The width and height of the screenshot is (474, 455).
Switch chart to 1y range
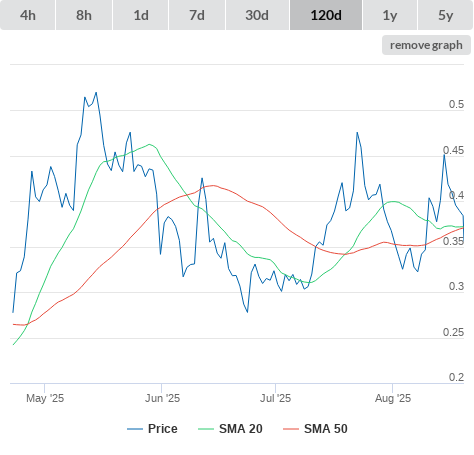(390, 15)
